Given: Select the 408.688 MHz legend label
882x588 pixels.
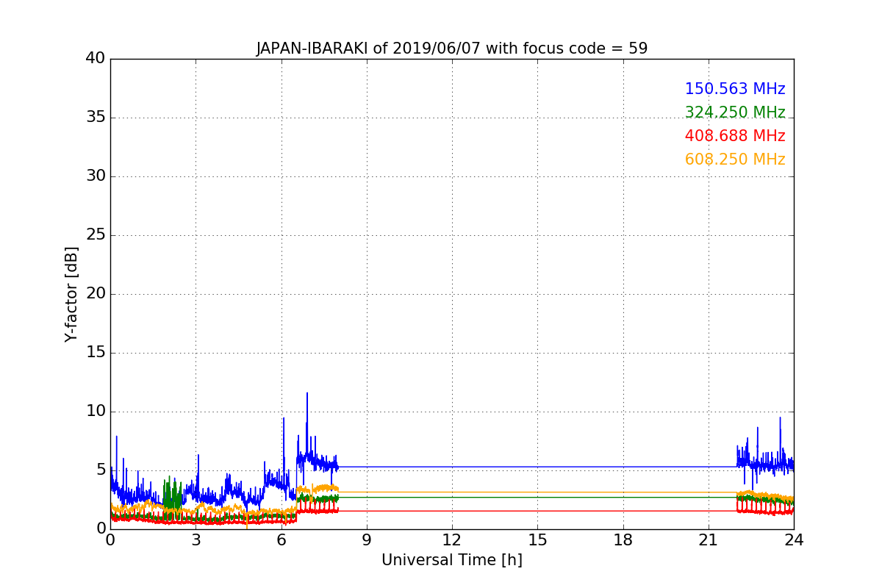Looking at the screenshot, I should (735, 136).
